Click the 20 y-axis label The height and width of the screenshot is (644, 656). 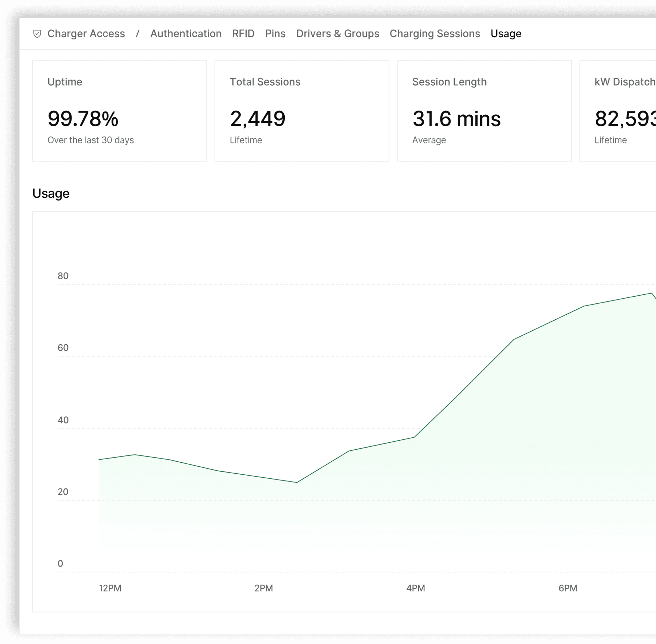pyautogui.click(x=63, y=492)
